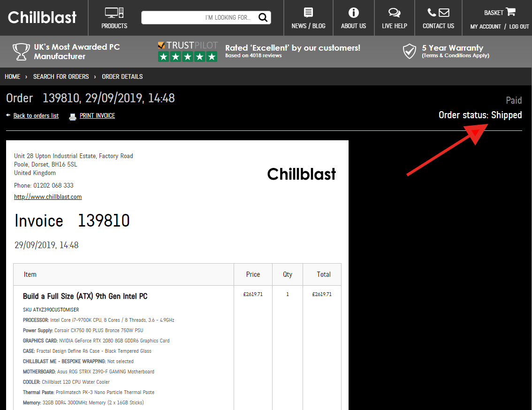Click the Qty column header
The width and height of the screenshot is (532, 410).
(x=288, y=274)
